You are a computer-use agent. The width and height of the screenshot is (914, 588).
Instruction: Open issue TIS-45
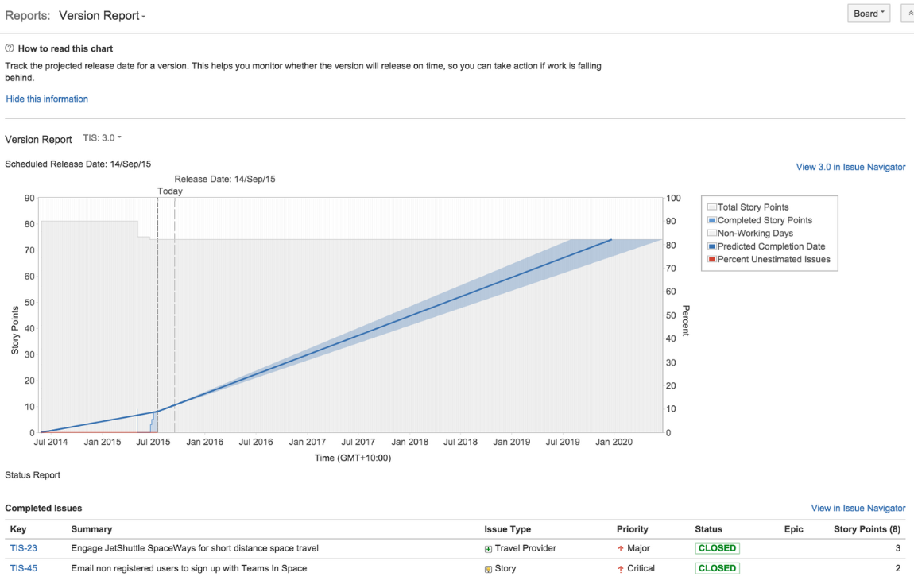pyautogui.click(x=23, y=568)
